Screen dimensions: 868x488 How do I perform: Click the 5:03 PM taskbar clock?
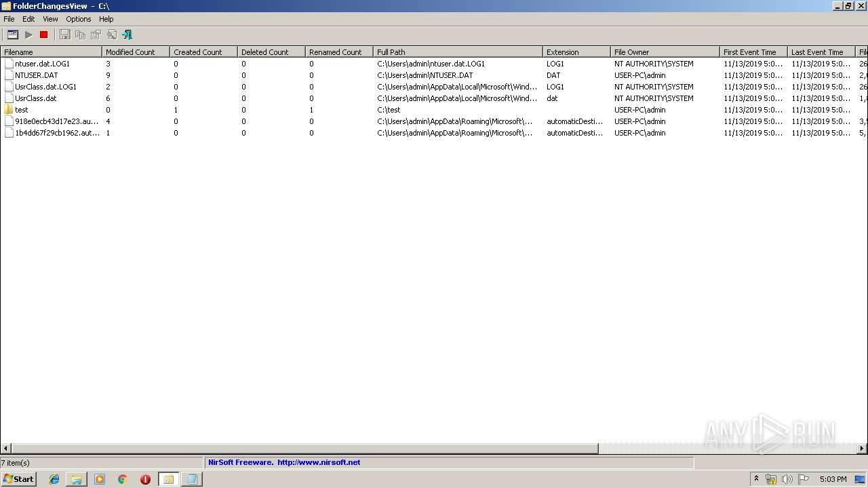[833, 479]
